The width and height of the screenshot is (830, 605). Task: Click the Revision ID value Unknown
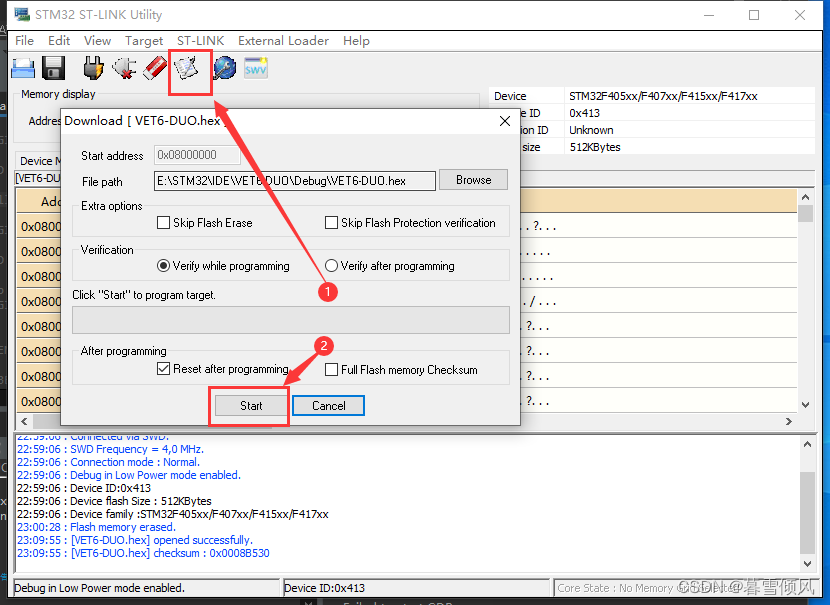[591, 130]
